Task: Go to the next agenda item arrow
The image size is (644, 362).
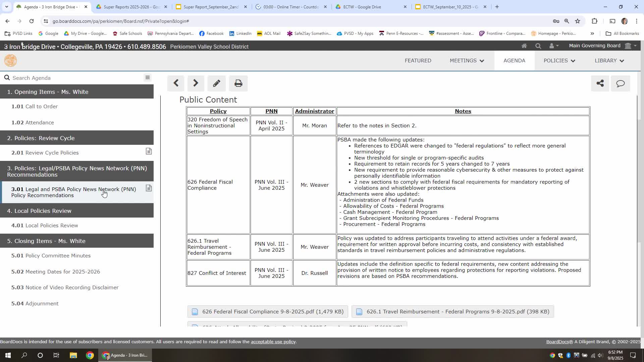Action: coord(196,83)
